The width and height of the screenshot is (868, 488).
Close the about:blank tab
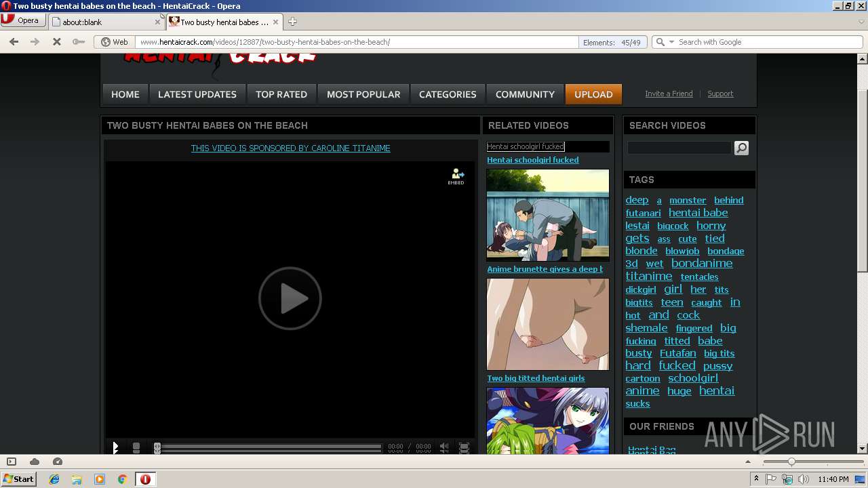tap(158, 22)
